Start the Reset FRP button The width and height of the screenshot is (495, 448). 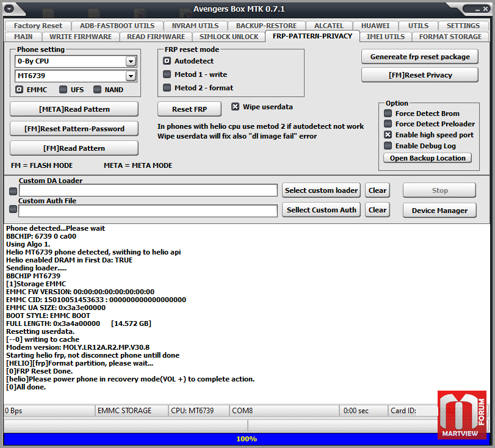[x=189, y=109]
